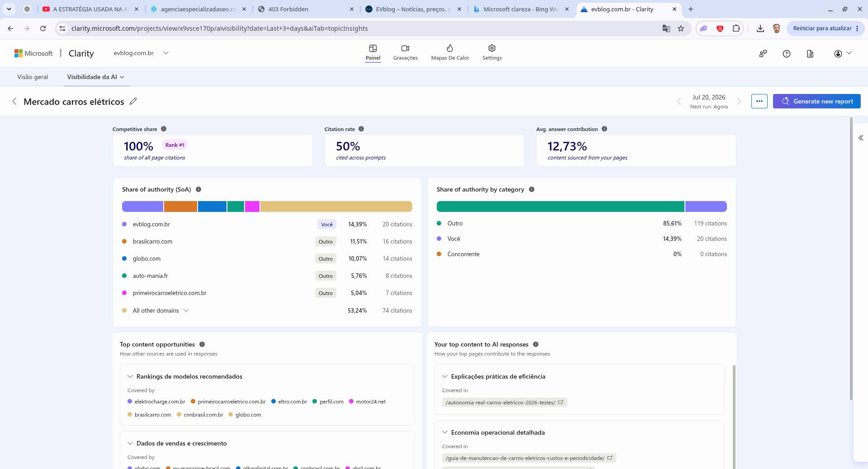Show info for Share of authority (SoA)

[x=198, y=189]
